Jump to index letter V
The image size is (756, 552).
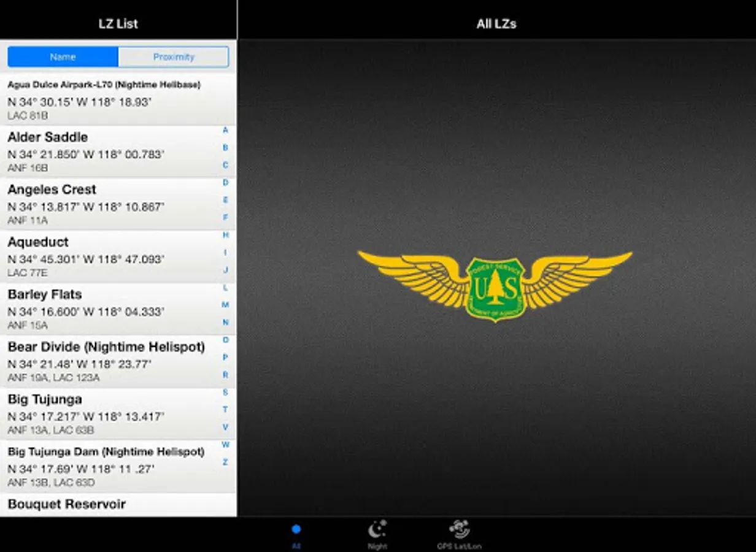(x=225, y=427)
